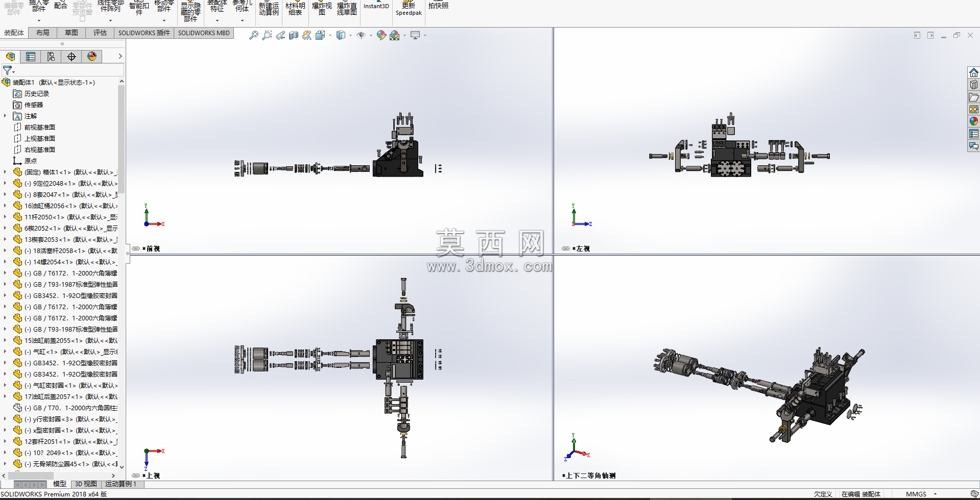Click the View Orientation cube icon

(x=320, y=35)
